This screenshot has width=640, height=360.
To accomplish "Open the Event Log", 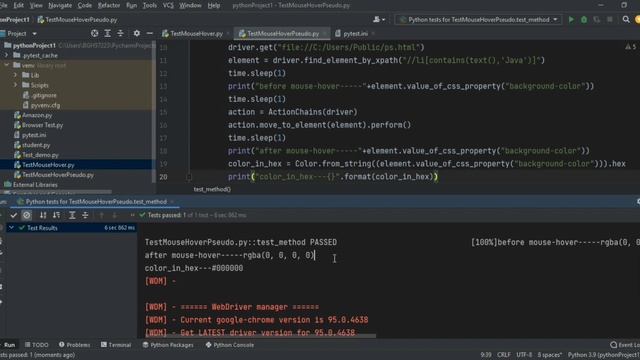I will pyautogui.click(x=625, y=345).
